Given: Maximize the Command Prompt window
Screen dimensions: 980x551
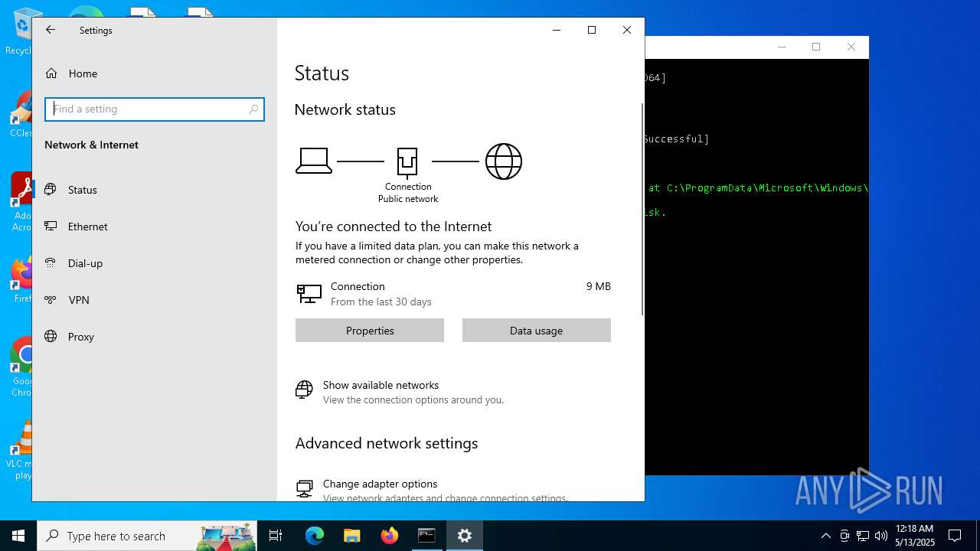Looking at the screenshot, I should coord(816,47).
